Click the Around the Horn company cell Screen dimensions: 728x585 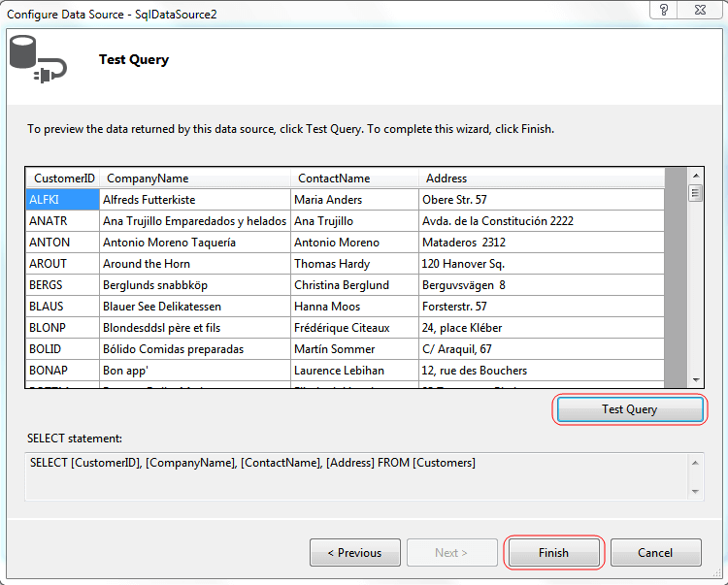[194, 264]
